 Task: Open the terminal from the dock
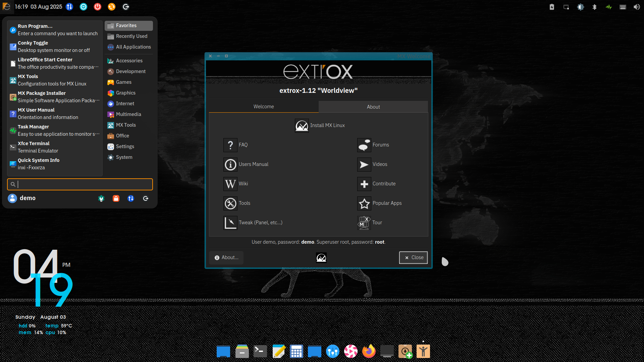(x=260, y=351)
